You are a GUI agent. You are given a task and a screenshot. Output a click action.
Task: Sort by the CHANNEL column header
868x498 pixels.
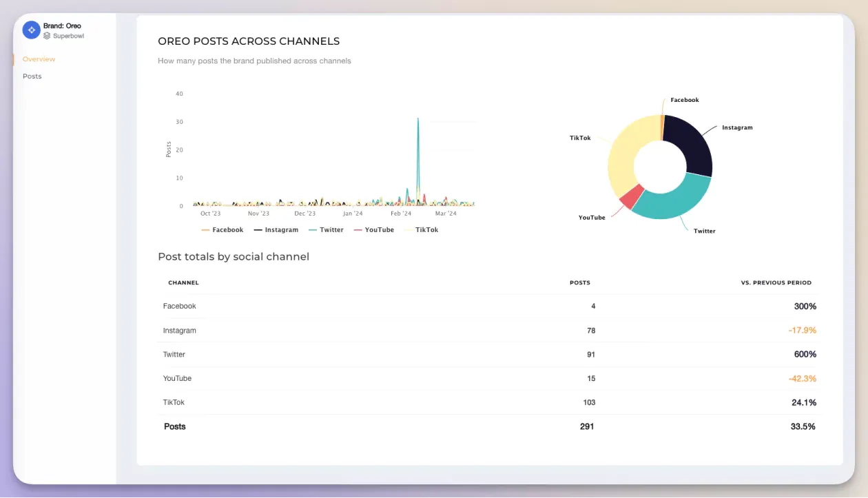pyautogui.click(x=183, y=282)
